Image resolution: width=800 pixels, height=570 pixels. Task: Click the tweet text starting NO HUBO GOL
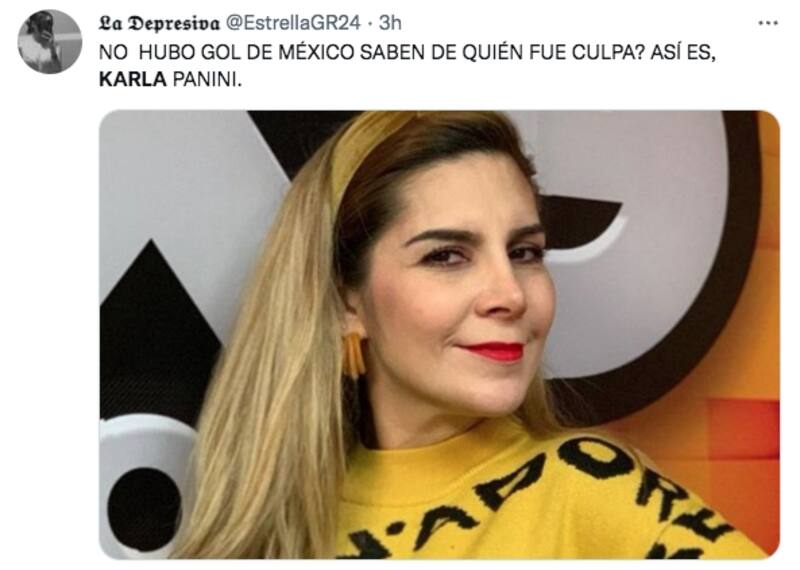(407, 66)
